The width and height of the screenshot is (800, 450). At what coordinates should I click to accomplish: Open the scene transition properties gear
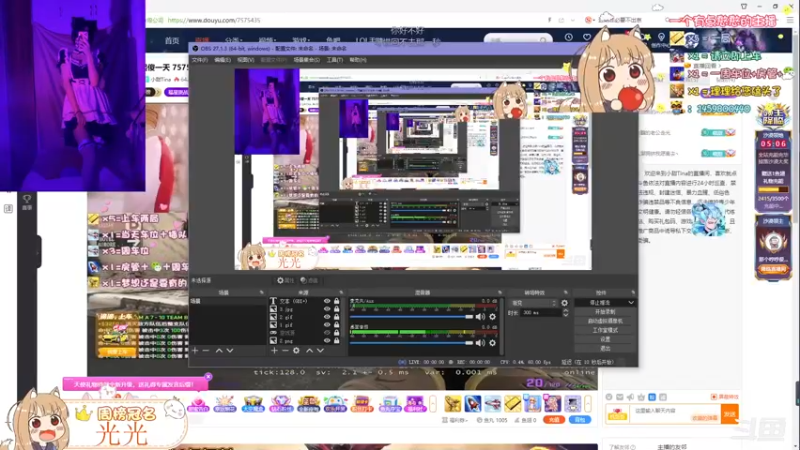click(564, 303)
